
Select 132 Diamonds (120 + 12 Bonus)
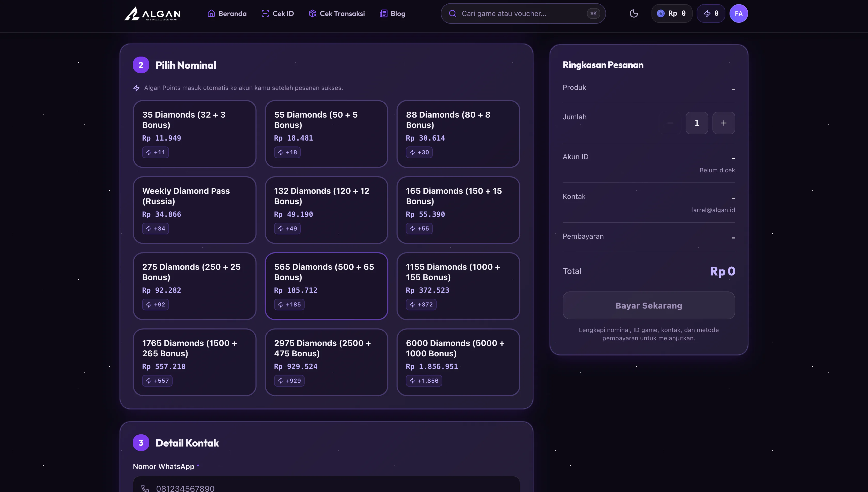[326, 210]
